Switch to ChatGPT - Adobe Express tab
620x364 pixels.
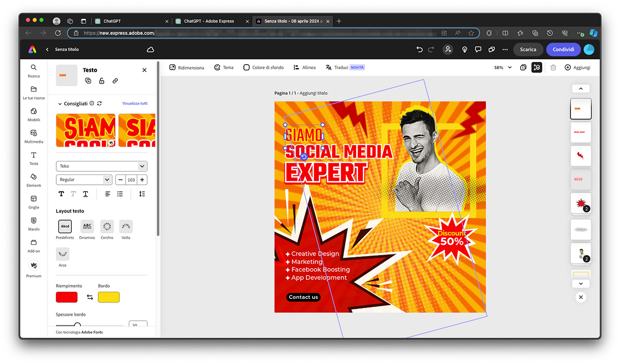[209, 21]
